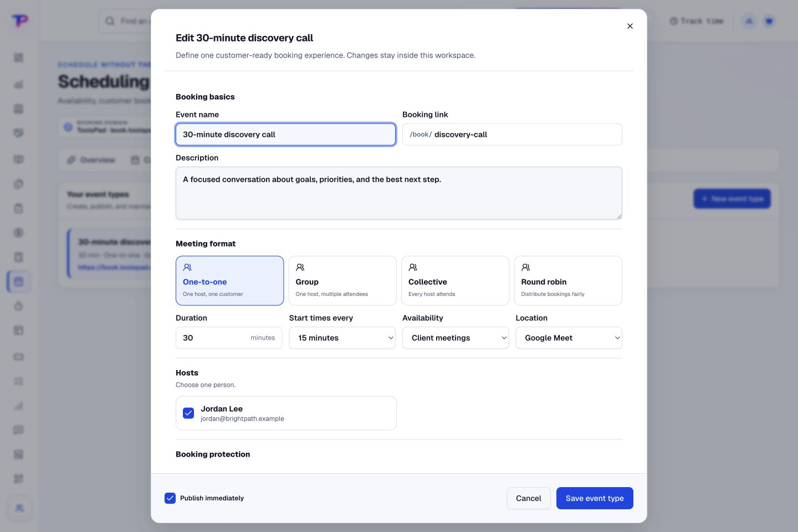Click the jordan@brightpath.example email text
798x532 pixels.
click(242, 419)
